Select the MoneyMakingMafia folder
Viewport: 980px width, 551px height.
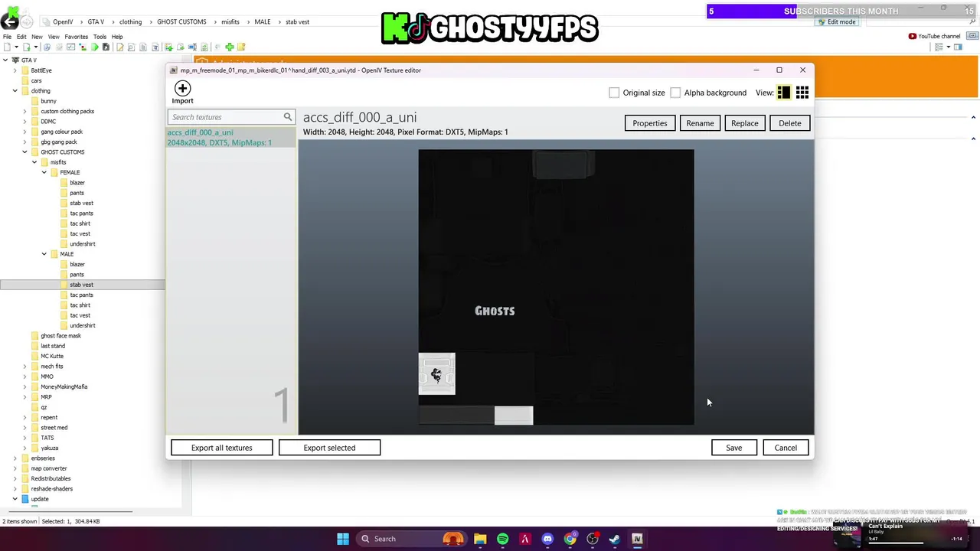click(x=64, y=386)
